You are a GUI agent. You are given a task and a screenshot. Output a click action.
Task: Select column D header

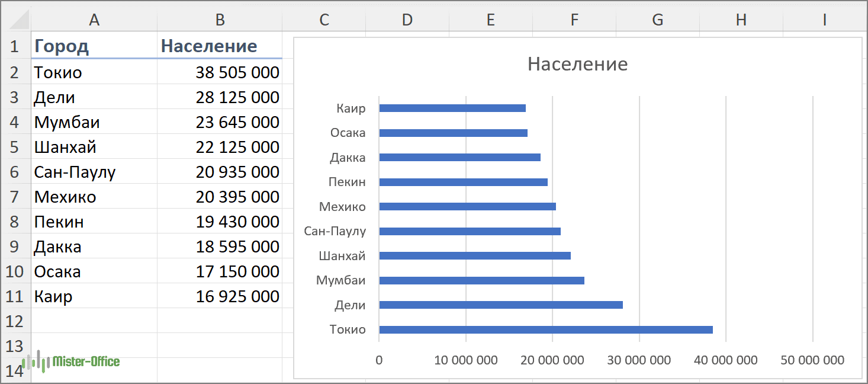pos(407,20)
